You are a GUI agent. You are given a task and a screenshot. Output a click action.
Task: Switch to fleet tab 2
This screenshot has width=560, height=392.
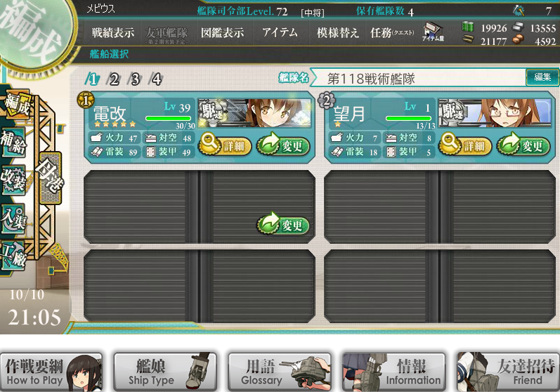tap(114, 79)
